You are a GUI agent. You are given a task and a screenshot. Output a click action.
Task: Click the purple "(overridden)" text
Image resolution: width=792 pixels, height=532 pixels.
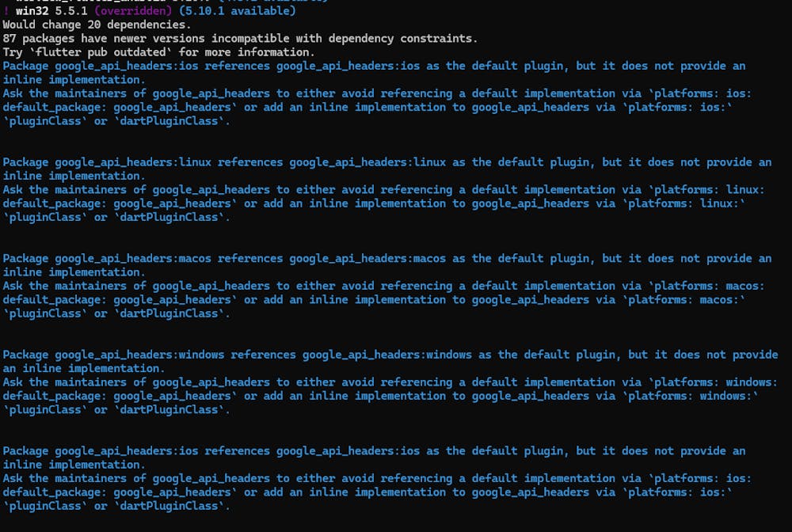[133, 10]
